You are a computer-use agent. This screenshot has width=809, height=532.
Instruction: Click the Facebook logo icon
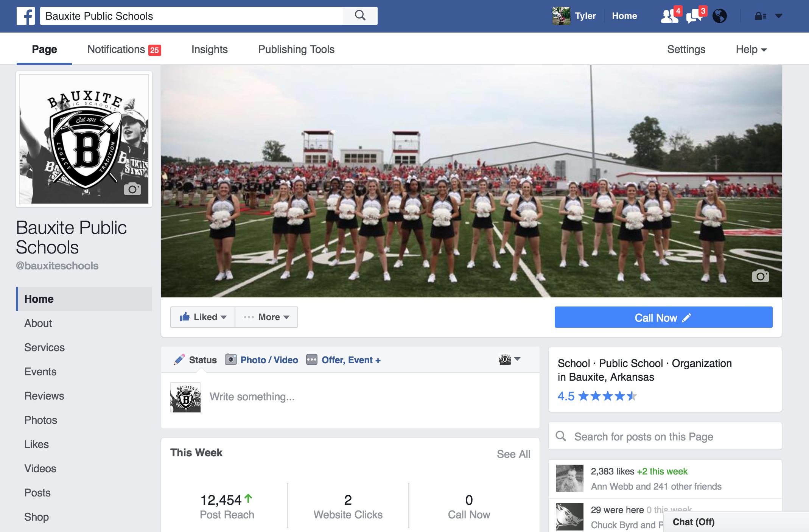click(26, 16)
